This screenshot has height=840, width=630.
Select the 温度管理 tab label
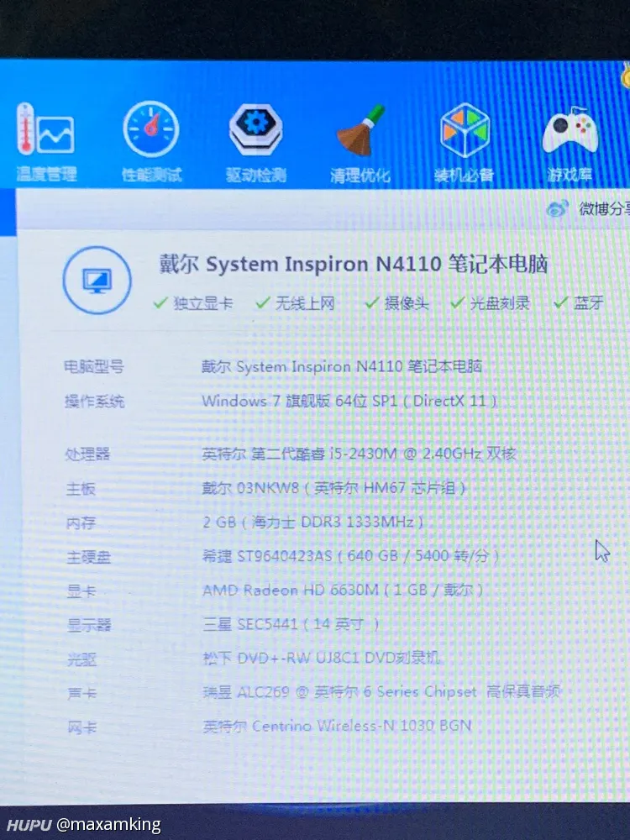46,174
